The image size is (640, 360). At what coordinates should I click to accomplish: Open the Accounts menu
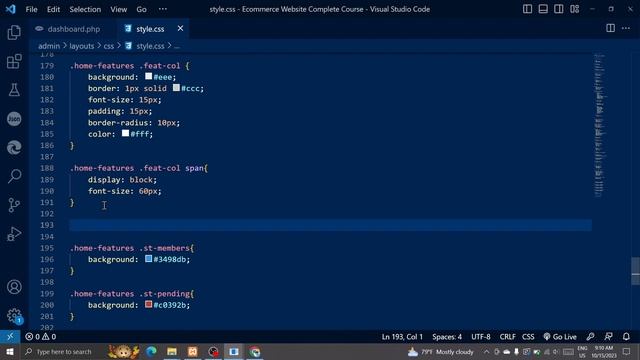14,287
